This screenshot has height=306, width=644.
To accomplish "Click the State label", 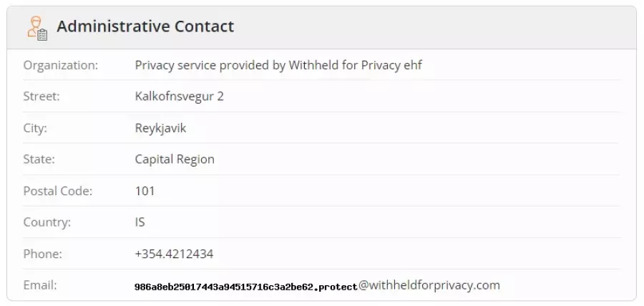I will pos(39,159).
